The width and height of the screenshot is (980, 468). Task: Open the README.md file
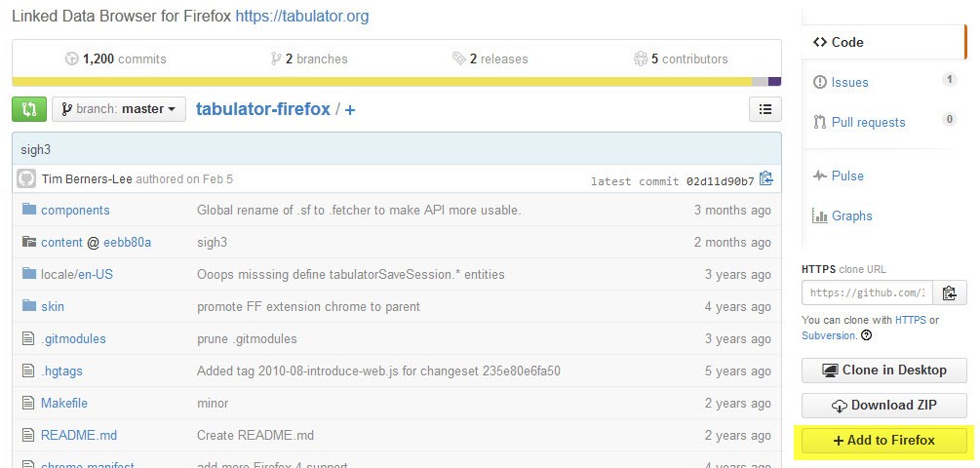pyautogui.click(x=79, y=436)
